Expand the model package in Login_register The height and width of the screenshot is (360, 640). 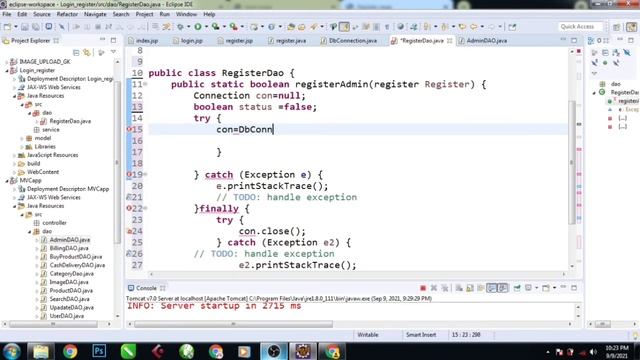(22, 138)
